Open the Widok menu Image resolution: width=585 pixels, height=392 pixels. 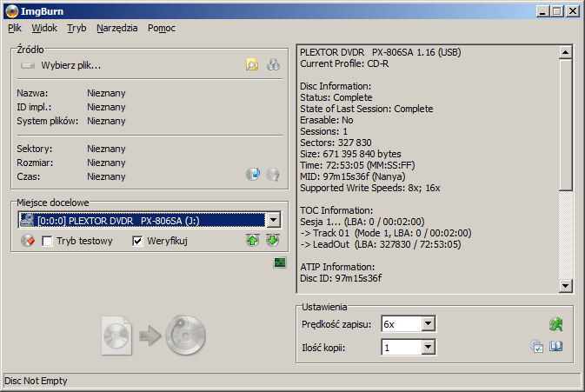click(x=44, y=28)
